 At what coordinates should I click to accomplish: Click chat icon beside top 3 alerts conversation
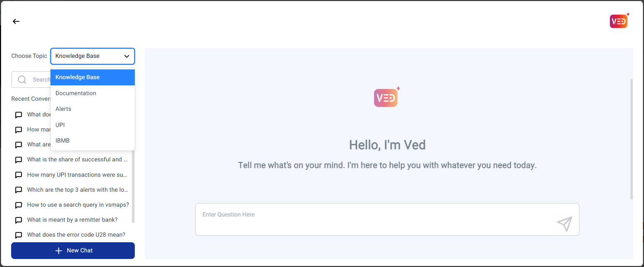coord(19,190)
